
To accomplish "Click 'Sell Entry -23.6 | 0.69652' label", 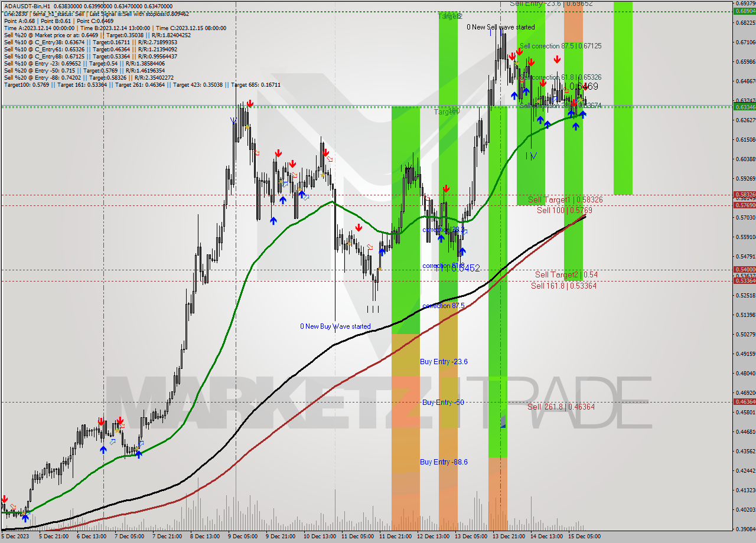I will pos(551,4).
